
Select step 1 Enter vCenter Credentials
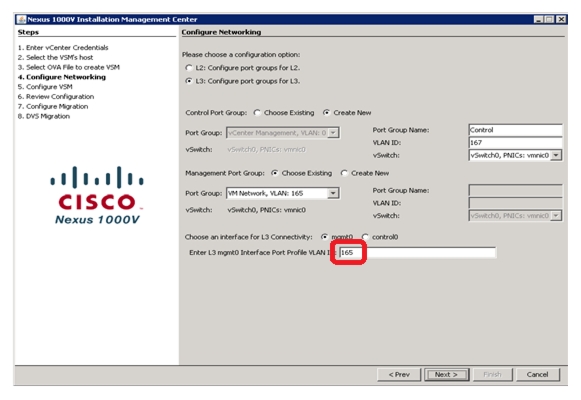tap(63, 47)
